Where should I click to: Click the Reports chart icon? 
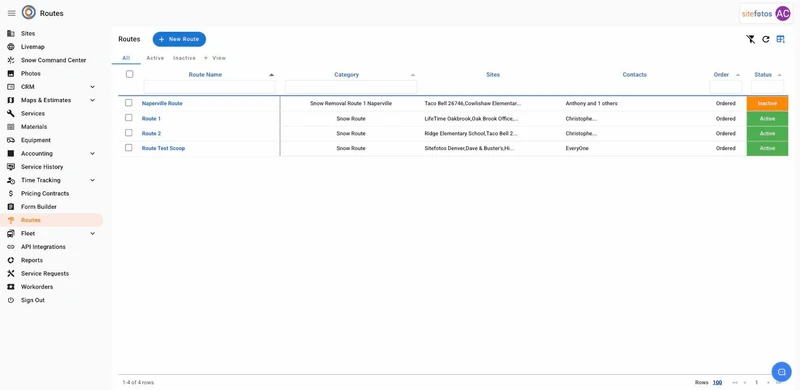[x=11, y=260]
